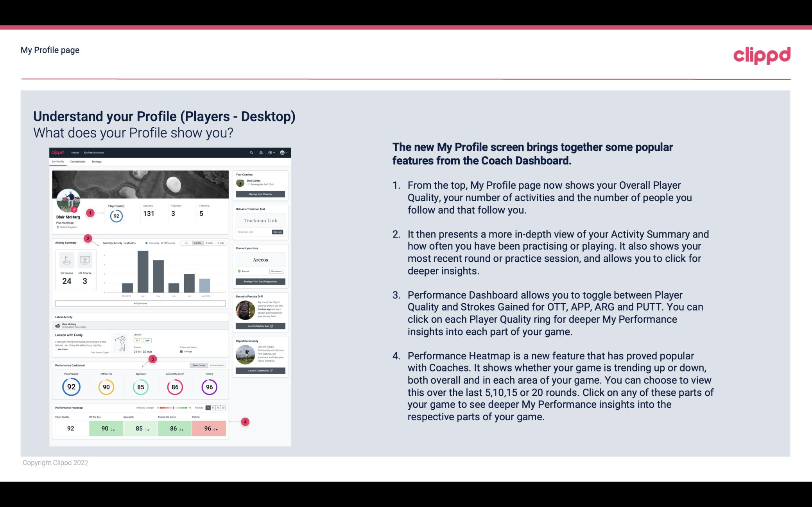The image size is (812, 507).
Task: Click the Around the Green ring icon
Action: click(174, 386)
